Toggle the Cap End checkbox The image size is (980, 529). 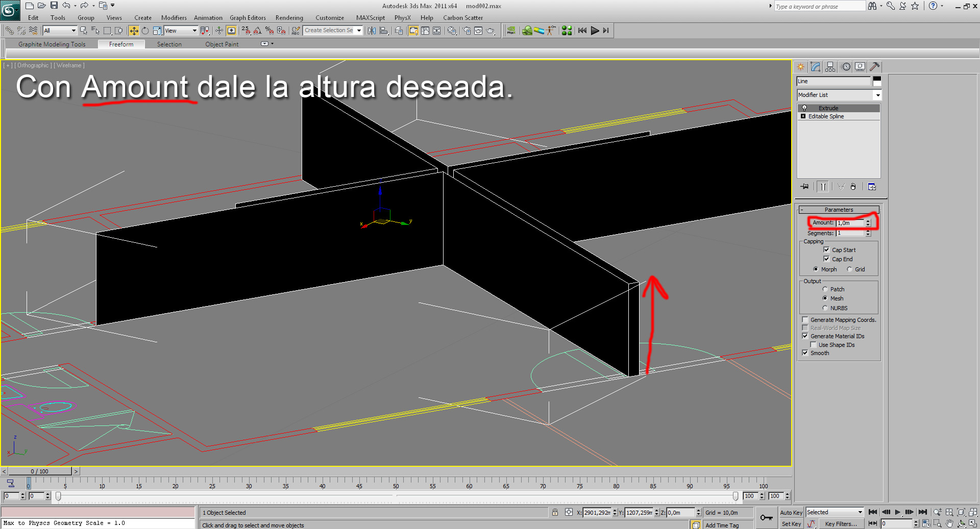tap(826, 259)
